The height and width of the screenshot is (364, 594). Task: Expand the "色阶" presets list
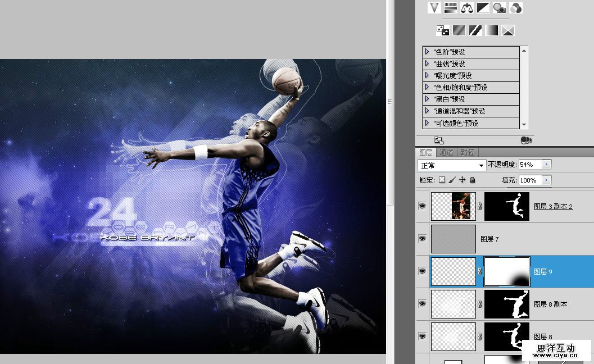tap(427, 52)
